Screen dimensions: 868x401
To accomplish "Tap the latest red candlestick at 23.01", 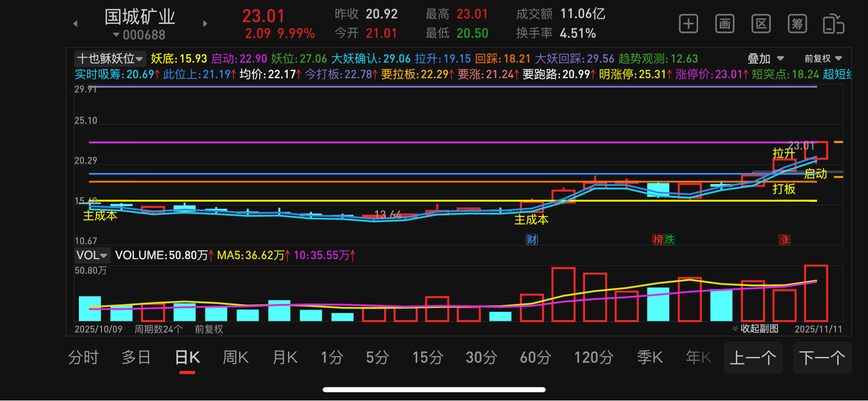I will [816, 150].
